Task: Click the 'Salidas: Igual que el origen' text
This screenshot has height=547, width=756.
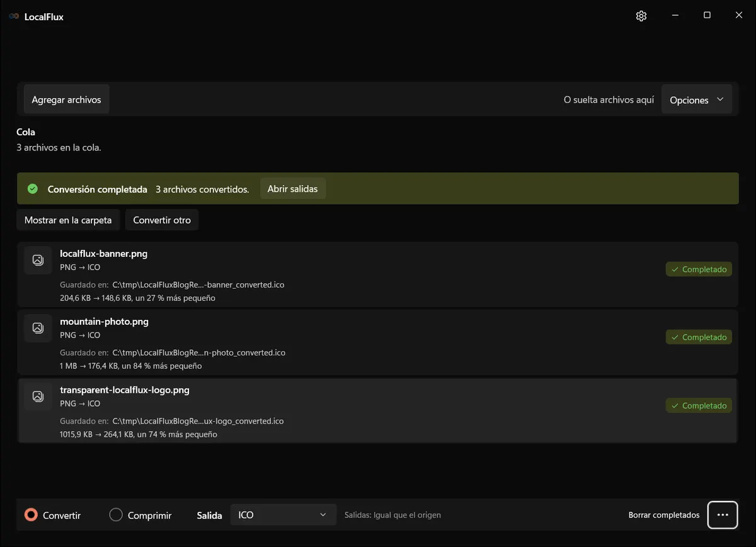Action: (392, 515)
